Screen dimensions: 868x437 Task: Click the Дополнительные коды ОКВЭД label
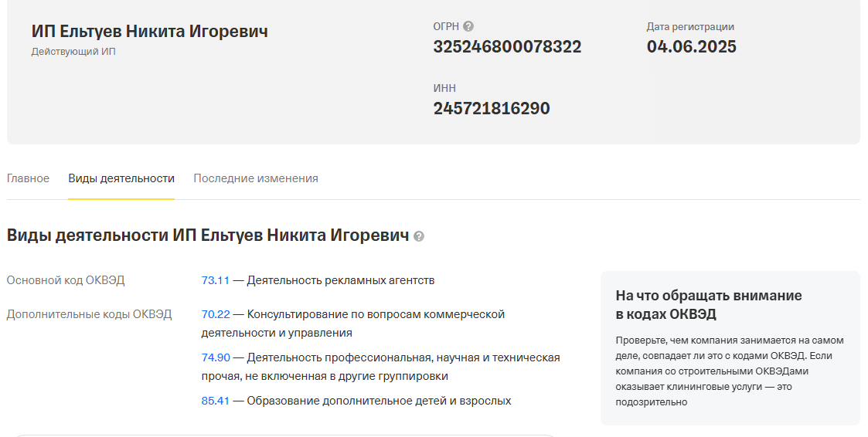[x=89, y=314]
